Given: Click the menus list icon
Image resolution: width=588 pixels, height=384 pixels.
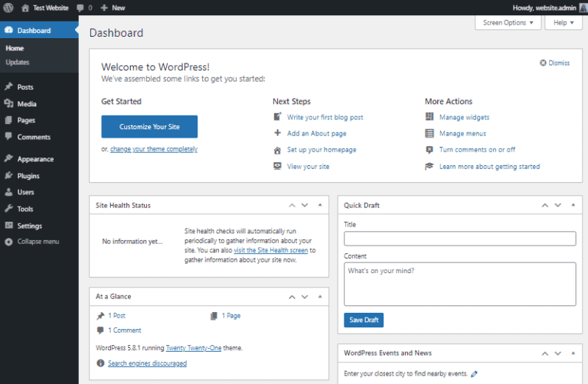Looking at the screenshot, I should 430,133.
